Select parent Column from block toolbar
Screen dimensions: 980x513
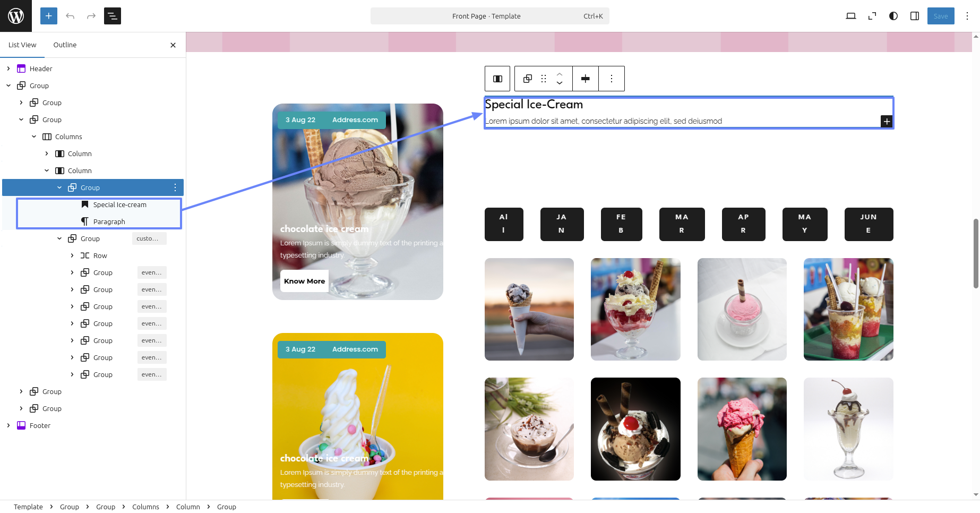tap(497, 79)
